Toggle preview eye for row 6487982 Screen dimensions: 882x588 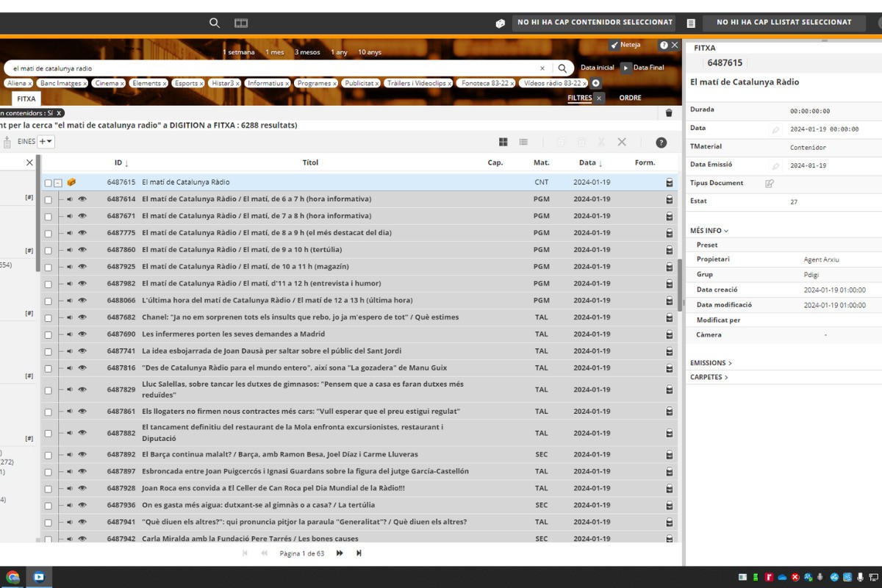point(82,284)
